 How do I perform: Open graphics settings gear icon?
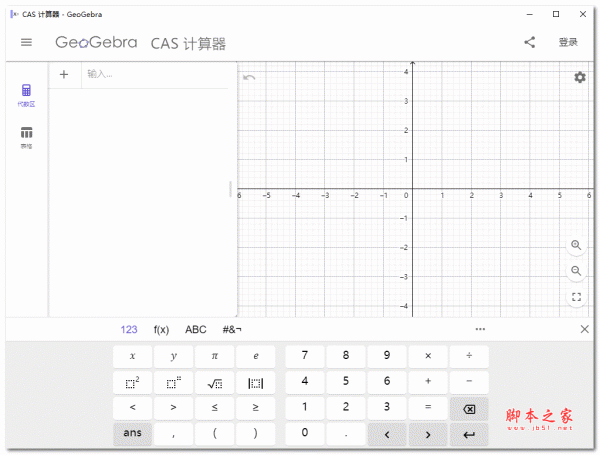coord(580,77)
